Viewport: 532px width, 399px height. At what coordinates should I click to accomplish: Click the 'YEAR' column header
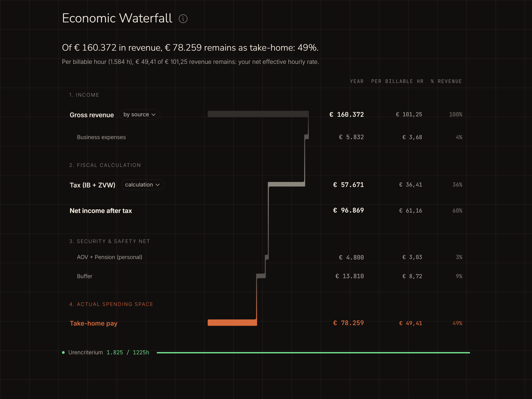(x=357, y=81)
